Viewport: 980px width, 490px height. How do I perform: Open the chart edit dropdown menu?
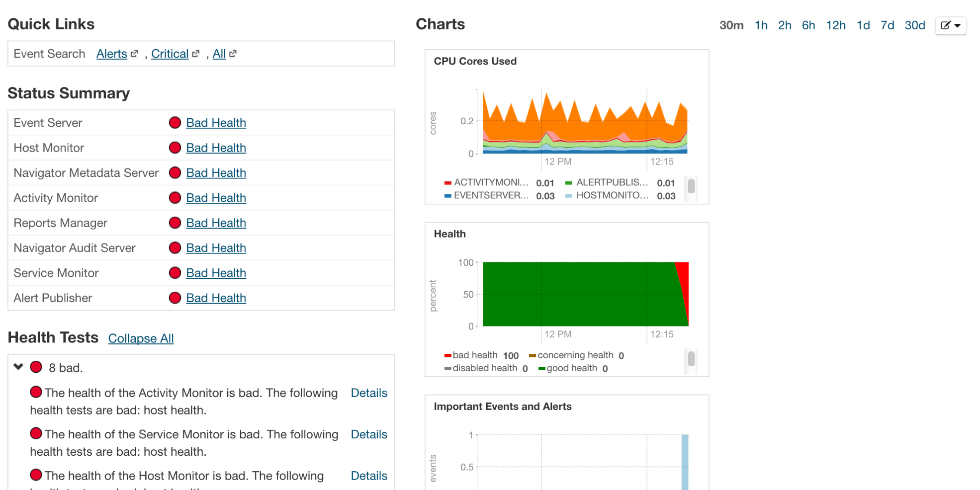950,25
